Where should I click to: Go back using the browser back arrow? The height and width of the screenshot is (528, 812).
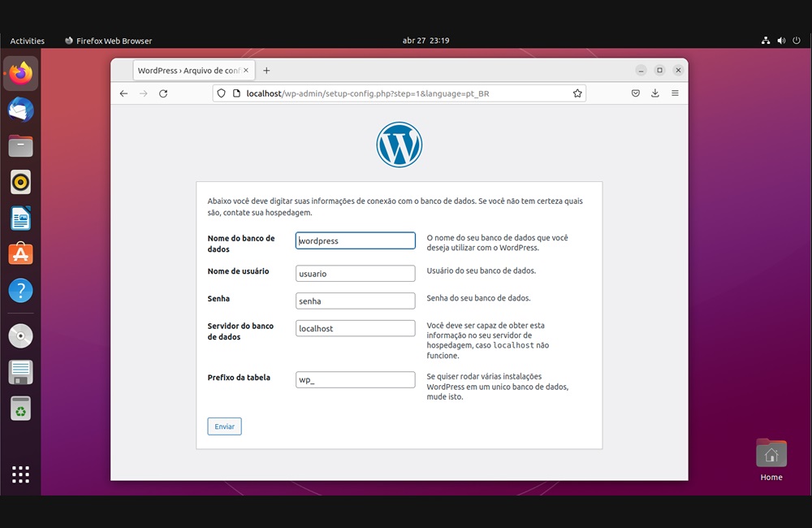123,93
